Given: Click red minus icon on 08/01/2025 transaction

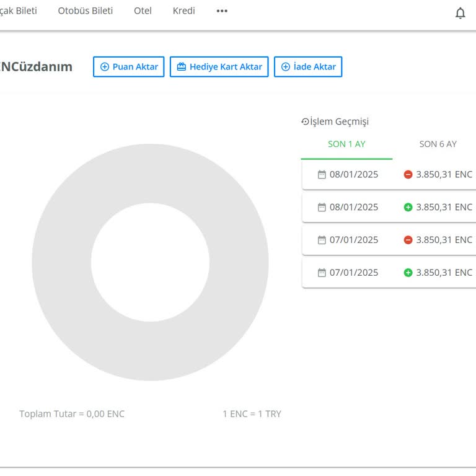Looking at the screenshot, I should [408, 175].
